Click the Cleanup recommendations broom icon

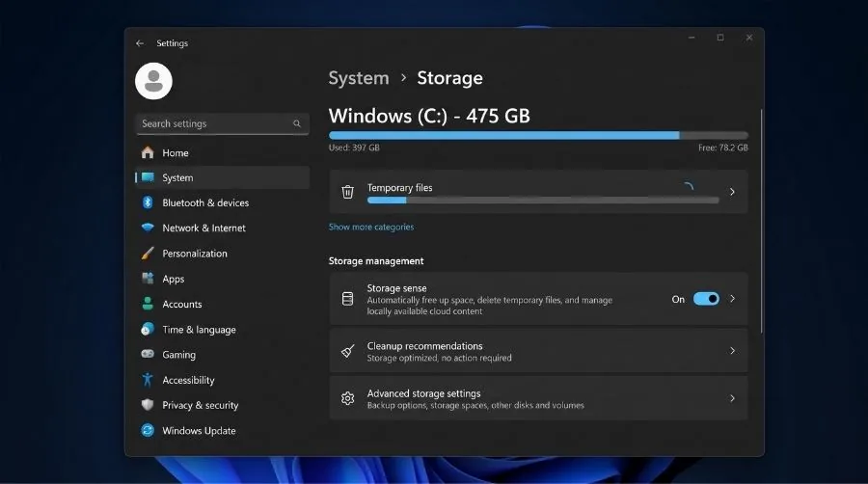point(347,351)
